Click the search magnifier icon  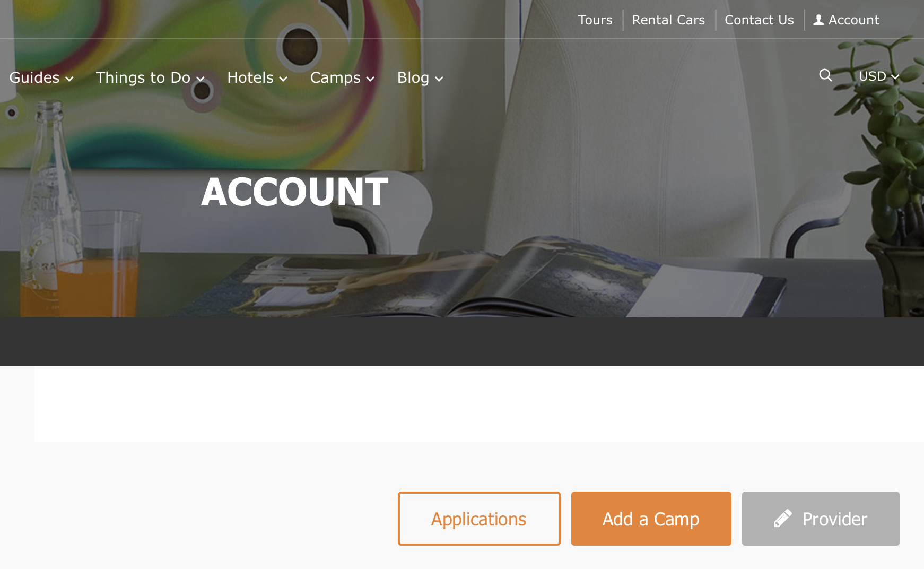[825, 75]
